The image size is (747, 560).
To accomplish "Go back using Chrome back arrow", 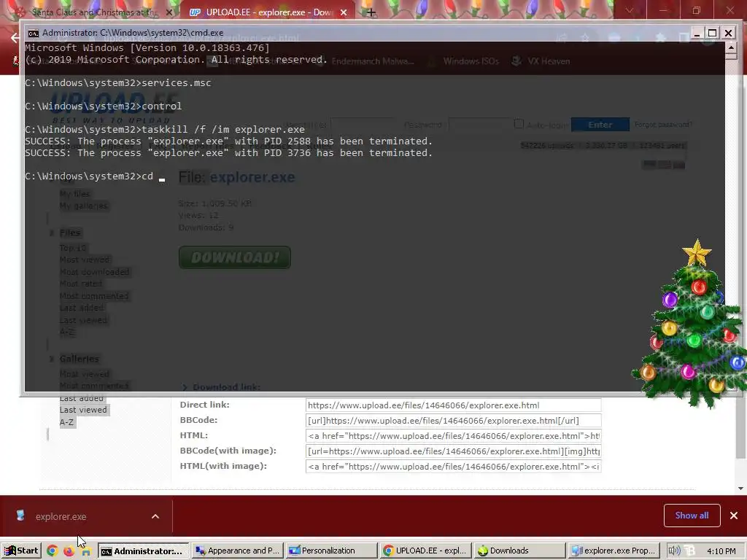I will coord(15,38).
